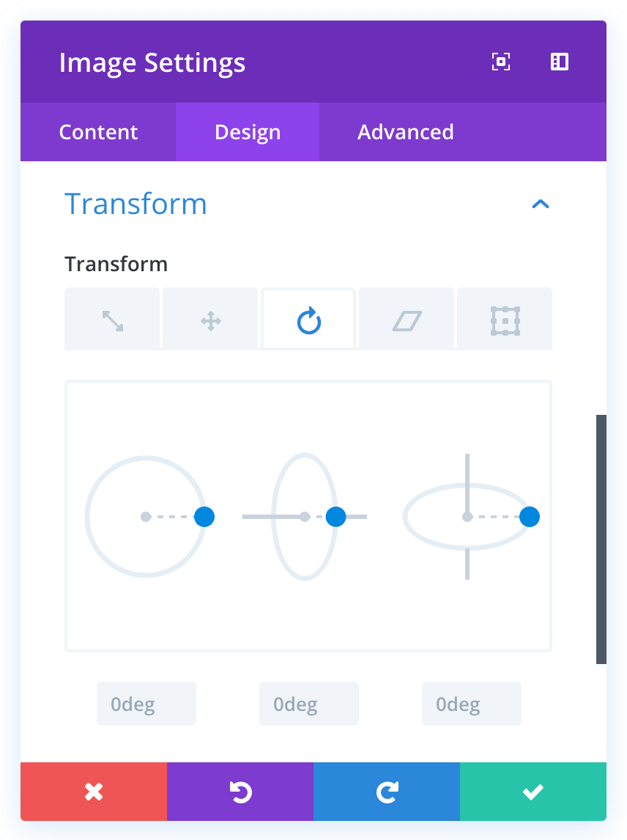Open the Design tab

[x=248, y=132]
